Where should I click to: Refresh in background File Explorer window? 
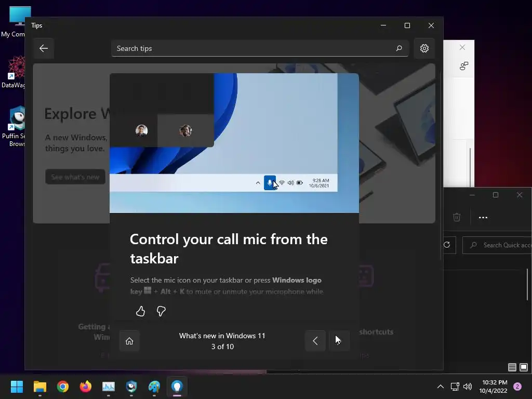pos(447,245)
